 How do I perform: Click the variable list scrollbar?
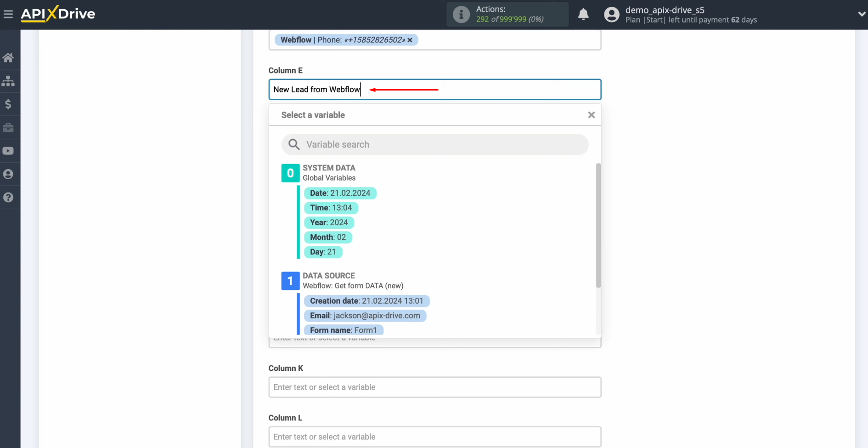pyautogui.click(x=598, y=226)
